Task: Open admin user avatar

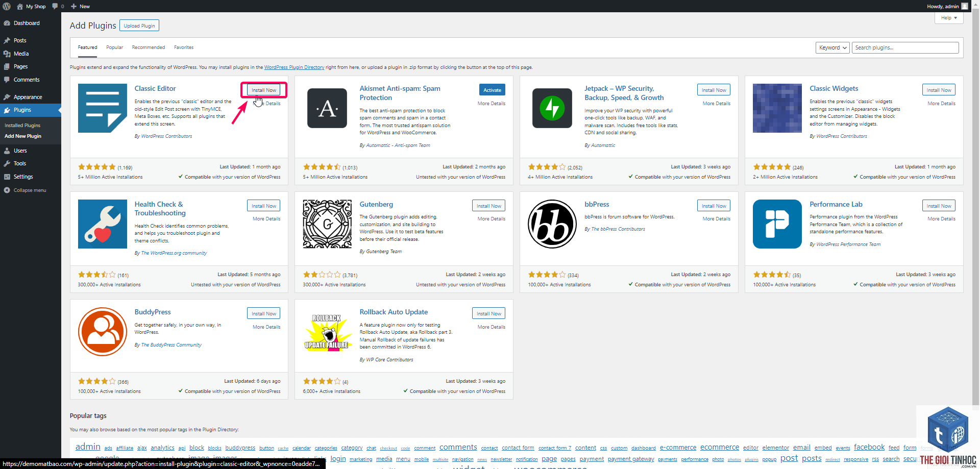Action: [964, 6]
